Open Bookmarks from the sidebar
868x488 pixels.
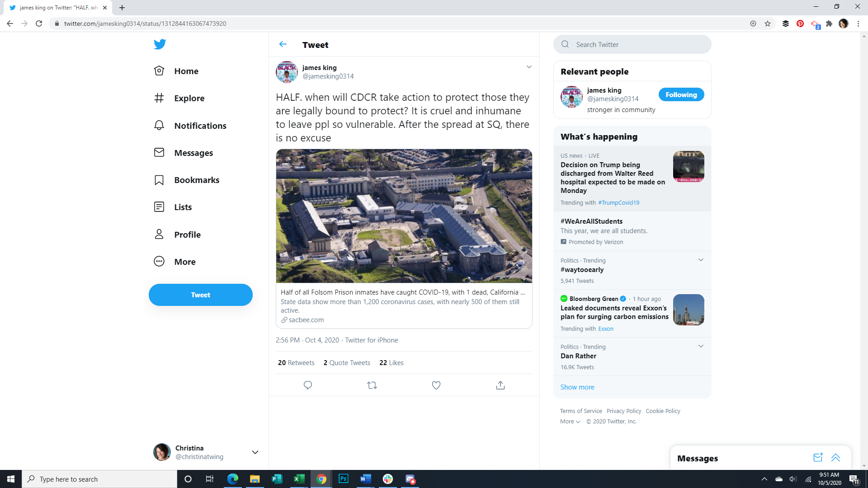point(196,180)
